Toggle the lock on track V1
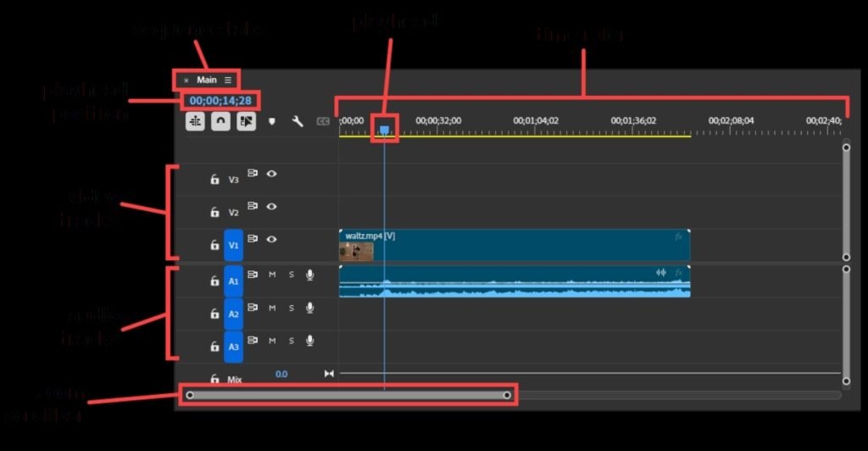 point(214,245)
